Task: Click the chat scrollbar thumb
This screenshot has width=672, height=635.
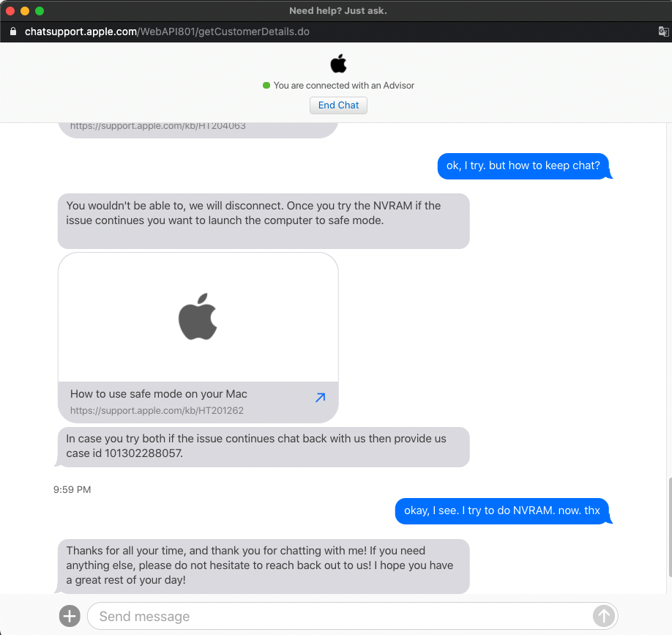Action: click(669, 527)
